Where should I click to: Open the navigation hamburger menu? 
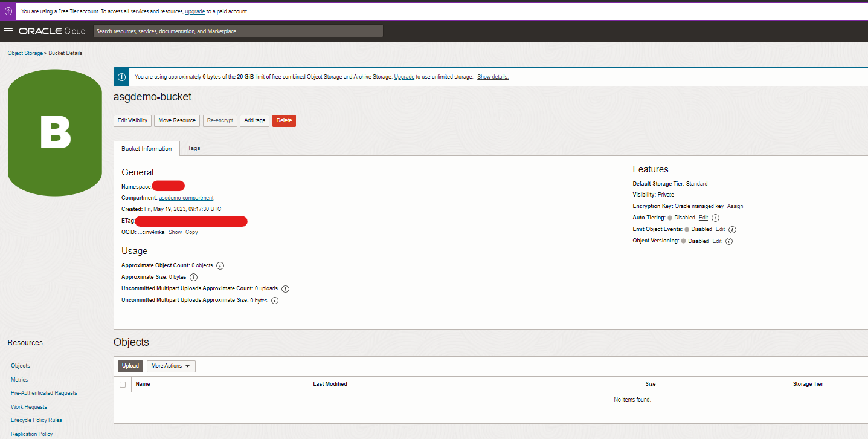click(x=8, y=30)
